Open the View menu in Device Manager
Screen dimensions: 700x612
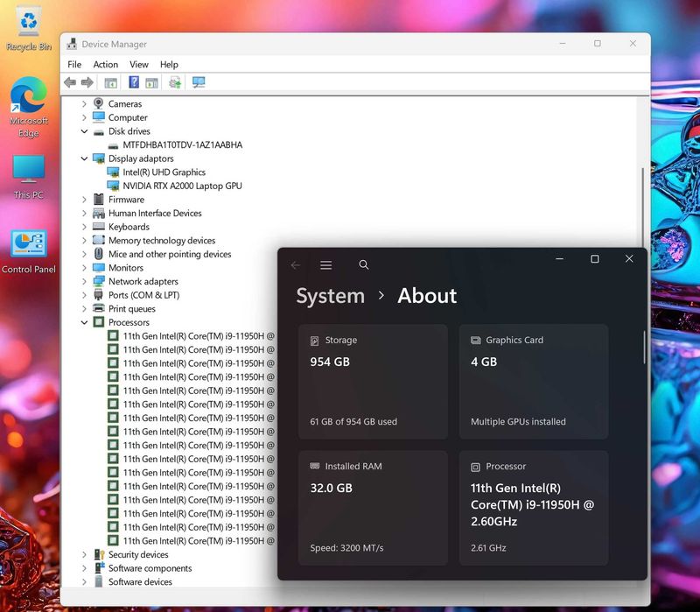(x=139, y=64)
